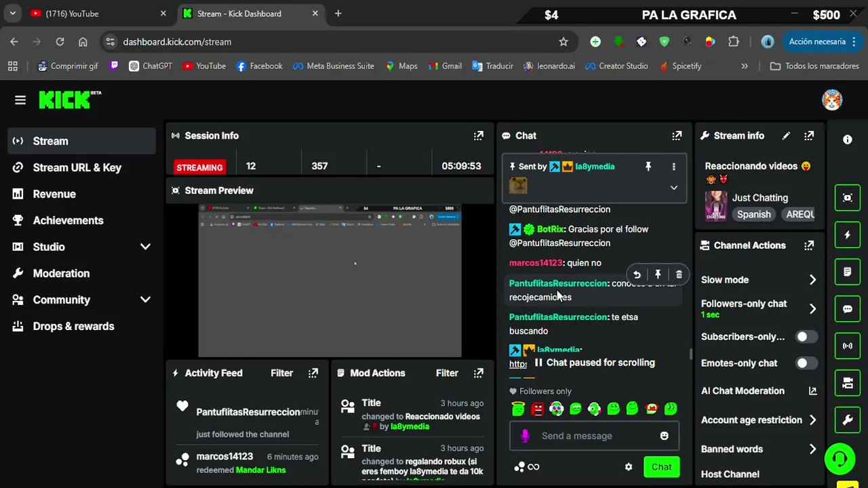
Task: Pop out the Mod Actions panel
Action: point(479,373)
